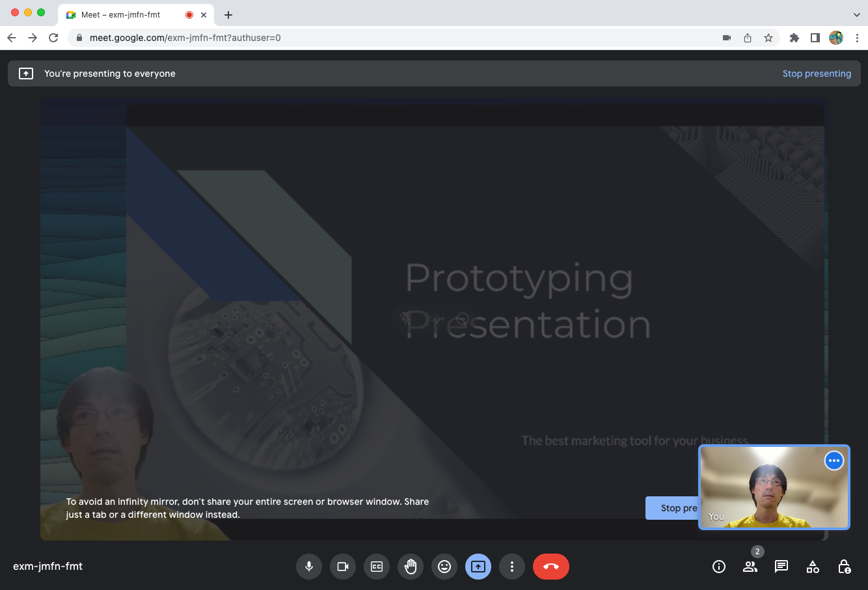Open Chrome extensions puzzle icon
The image size is (868, 590).
click(x=794, y=38)
